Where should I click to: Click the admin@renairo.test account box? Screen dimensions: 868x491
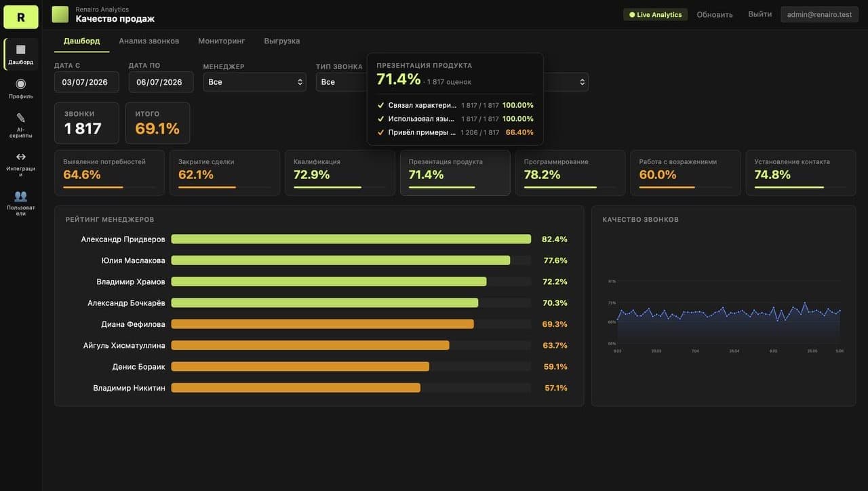(819, 14)
